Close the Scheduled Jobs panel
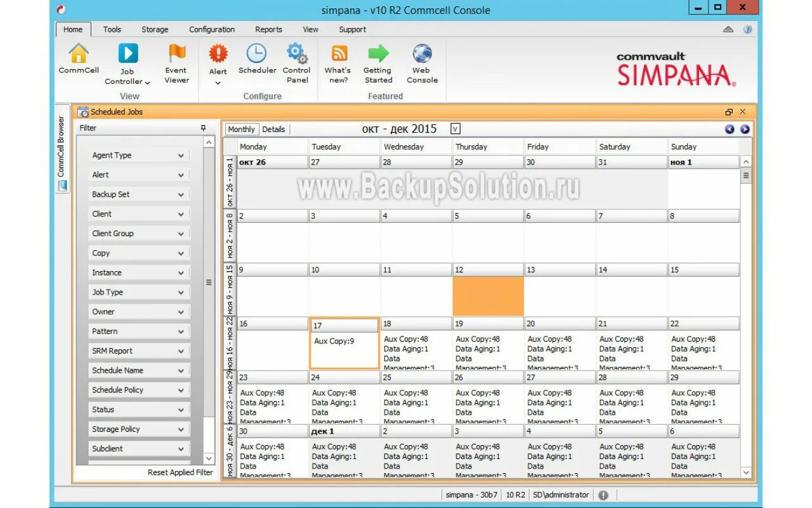The width and height of the screenshot is (812, 508). (x=743, y=112)
